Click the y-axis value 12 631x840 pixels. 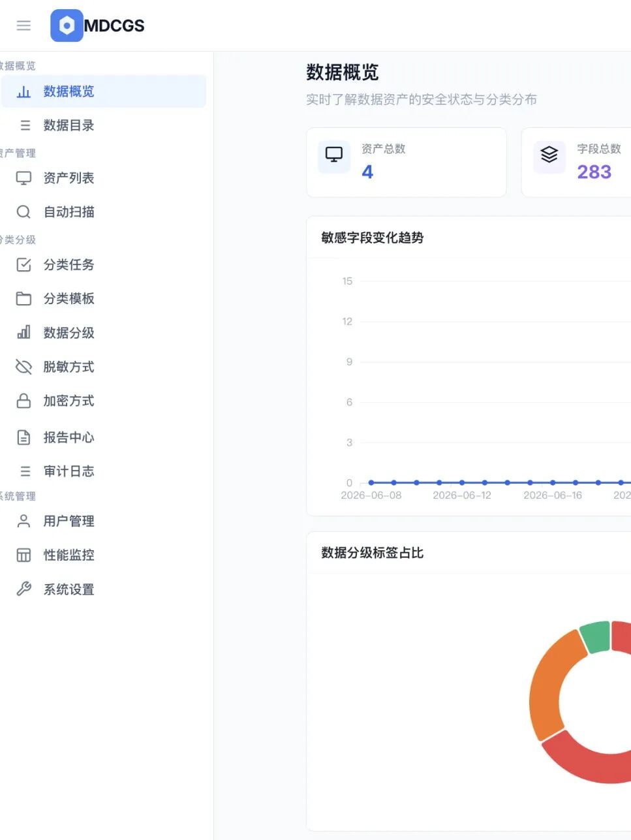click(x=347, y=322)
